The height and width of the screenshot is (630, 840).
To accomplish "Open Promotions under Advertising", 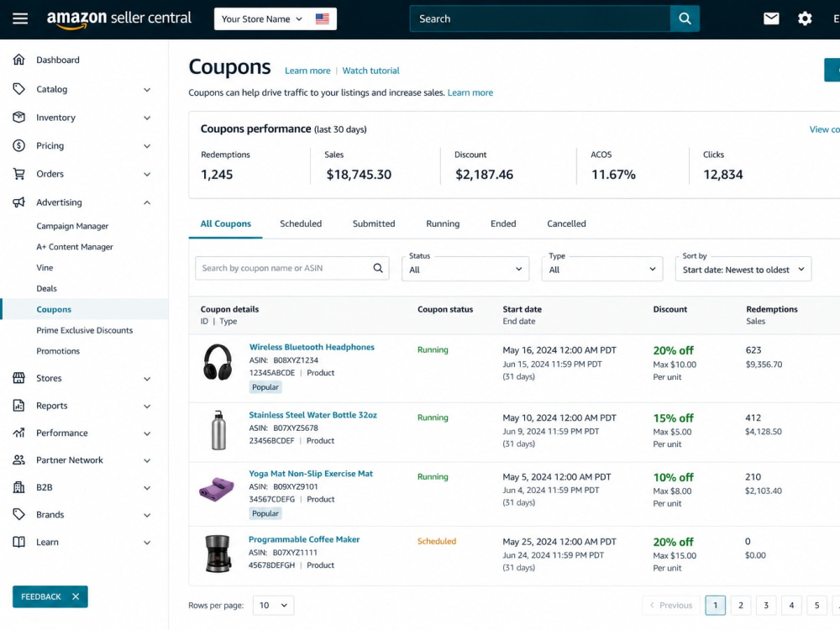I will coord(58,351).
